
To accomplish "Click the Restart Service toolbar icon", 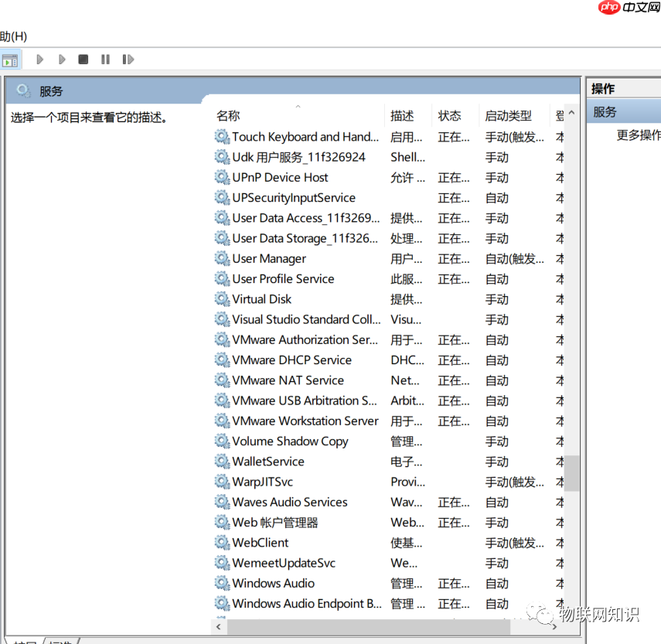I will [x=127, y=59].
